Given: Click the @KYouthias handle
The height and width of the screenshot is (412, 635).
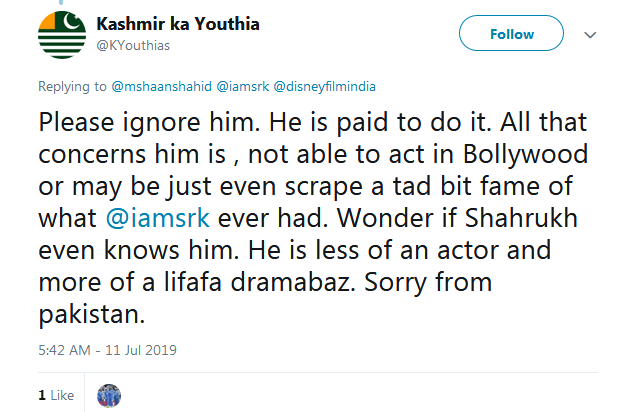Looking at the screenshot, I should pyautogui.click(x=134, y=44).
